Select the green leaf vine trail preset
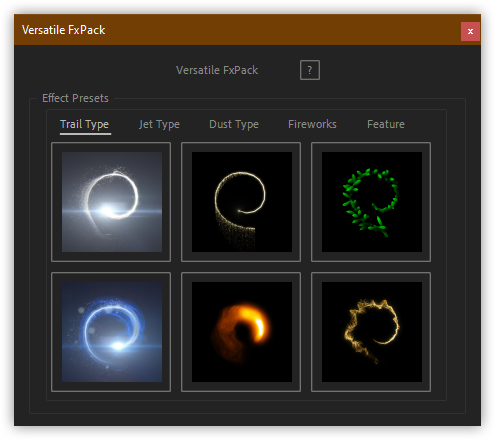 tap(372, 202)
